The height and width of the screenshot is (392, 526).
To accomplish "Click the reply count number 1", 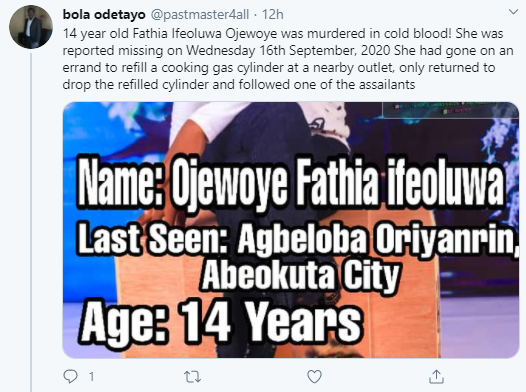I will (91, 377).
